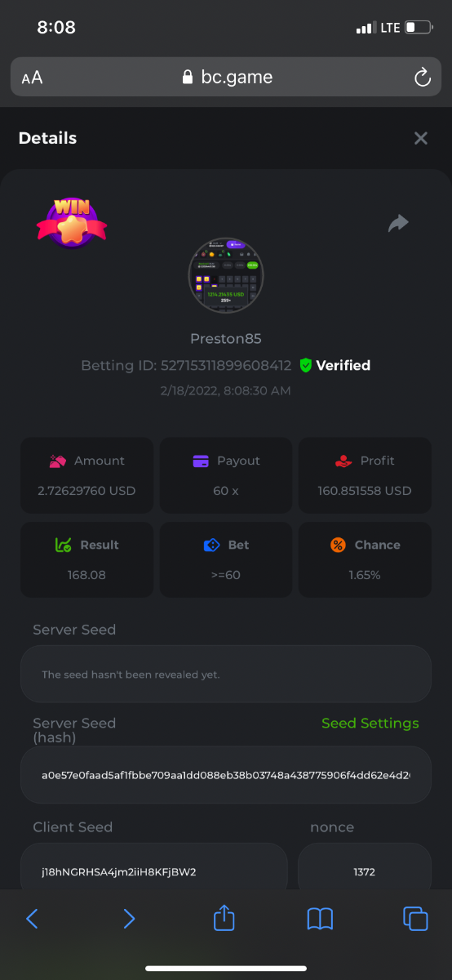This screenshot has height=980, width=452.
Task: Tap the WIN star badge
Action: (72, 221)
